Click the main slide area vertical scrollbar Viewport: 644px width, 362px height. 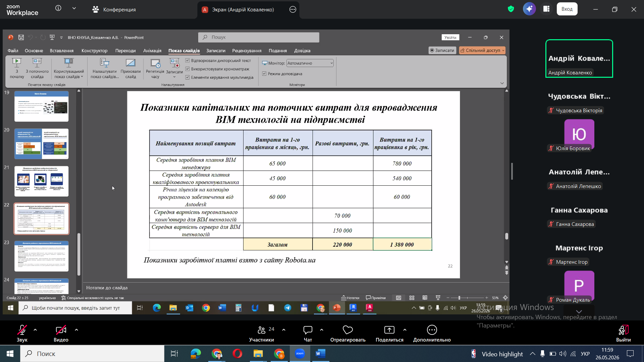click(506, 236)
